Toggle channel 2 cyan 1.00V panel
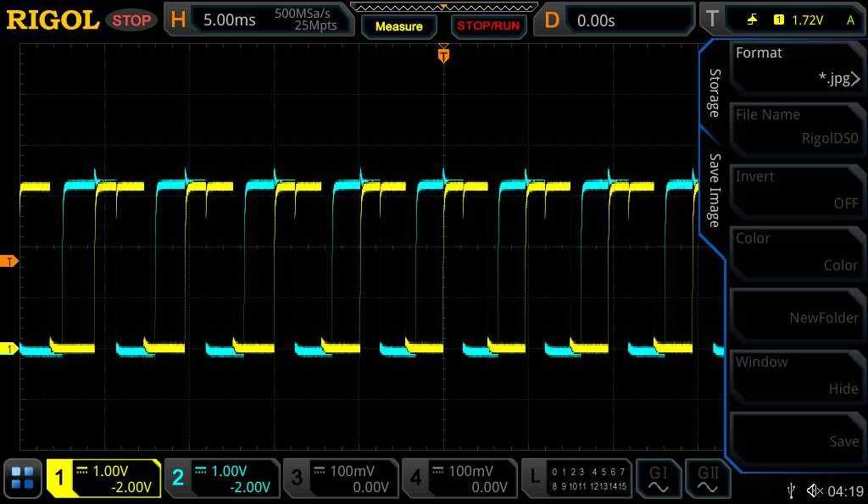The width and height of the screenshot is (868, 504). pos(222,478)
